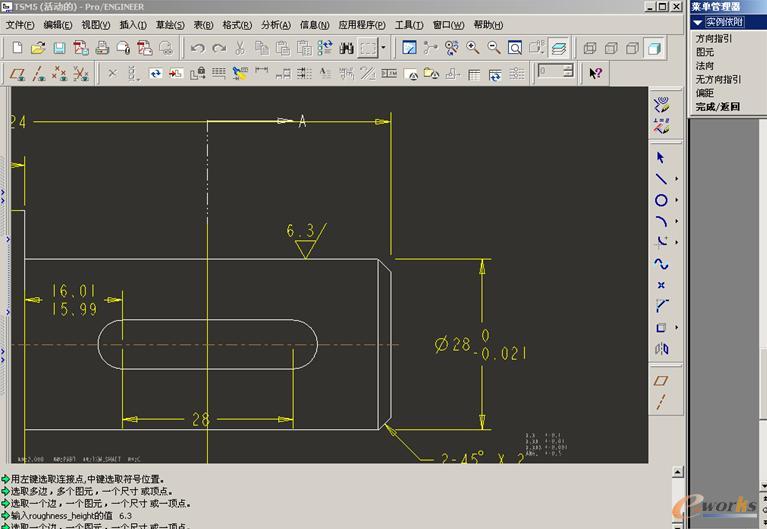767x529 pixels.
Task: Click the message area scroll-up arrow
Action: click(677, 472)
